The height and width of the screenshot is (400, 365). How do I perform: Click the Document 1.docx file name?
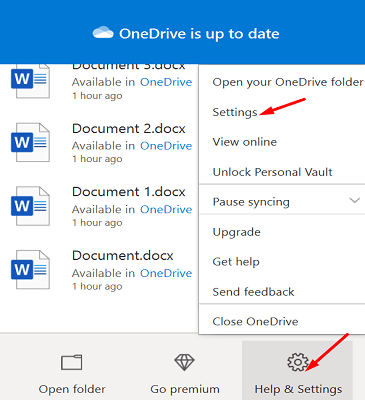click(x=129, y=192)
